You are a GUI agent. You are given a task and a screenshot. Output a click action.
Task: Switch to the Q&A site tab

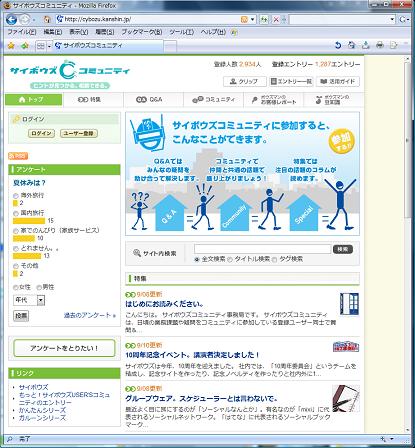point(153,100)
